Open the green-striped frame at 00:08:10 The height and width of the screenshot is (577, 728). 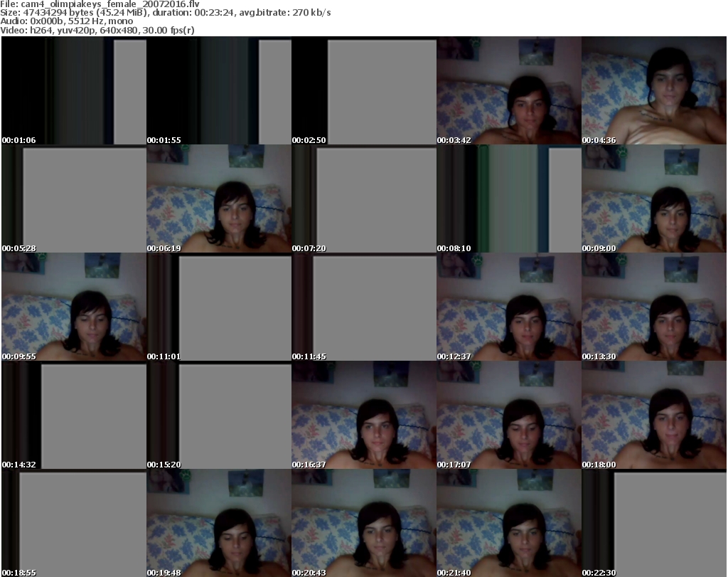click(x=509, y=198)
